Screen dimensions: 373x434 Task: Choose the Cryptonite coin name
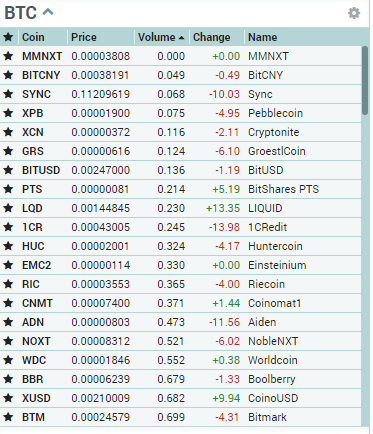[273, 132]
